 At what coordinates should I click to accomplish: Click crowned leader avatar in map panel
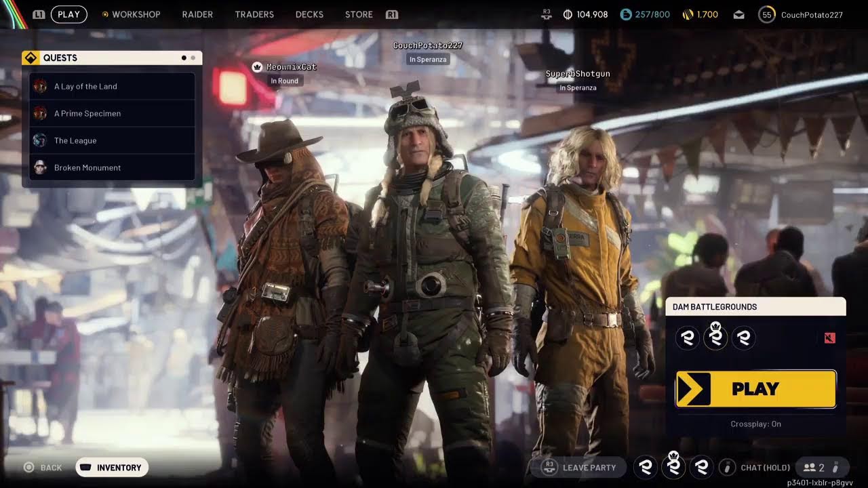715,336
